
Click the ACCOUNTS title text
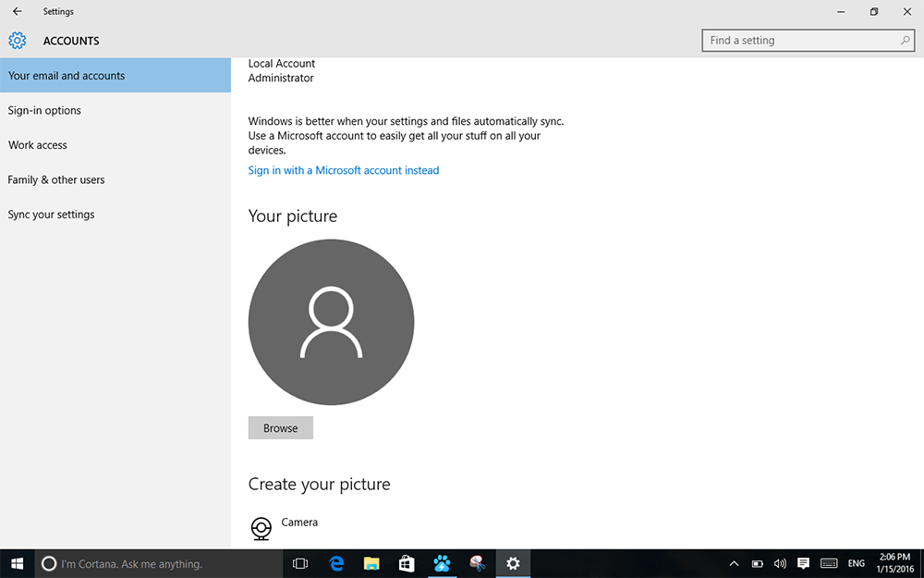pos(71,41)
